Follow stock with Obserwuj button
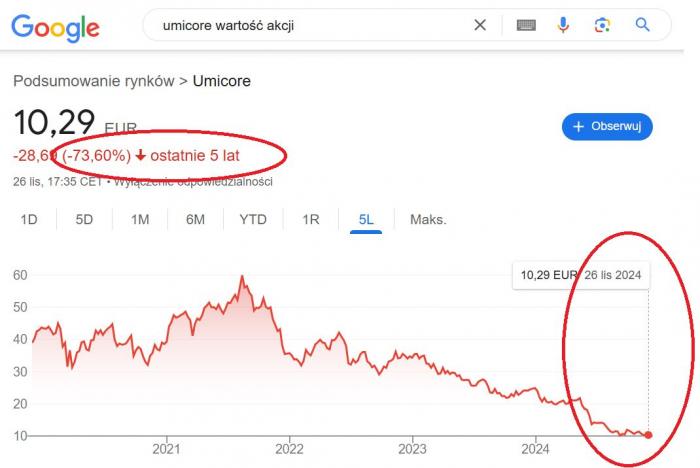700x468 pixels. click(607, 127)
